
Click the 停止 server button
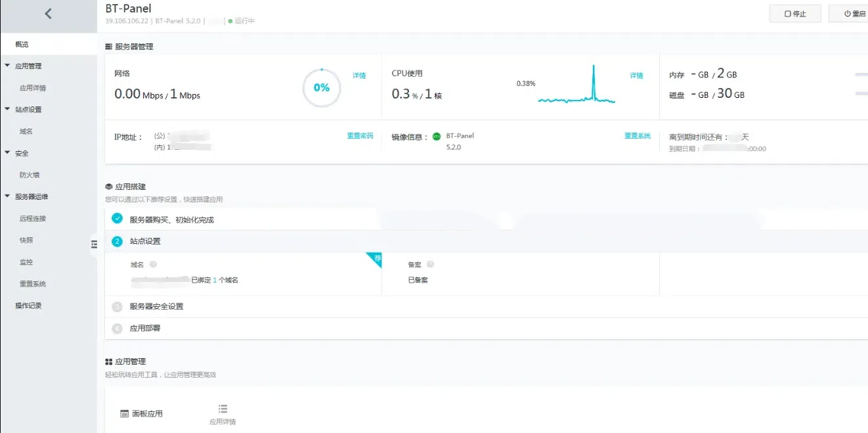tap(795, 14)
